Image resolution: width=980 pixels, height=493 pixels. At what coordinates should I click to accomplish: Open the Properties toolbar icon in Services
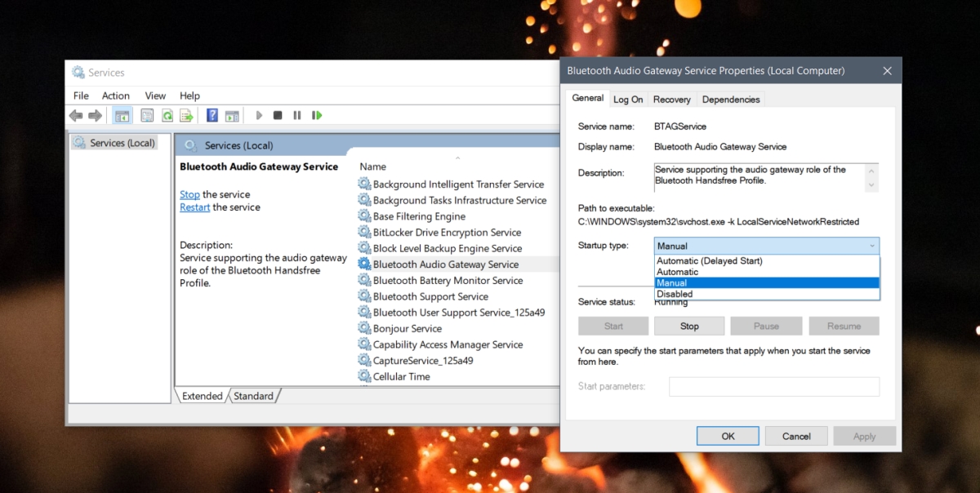tap(147, 116)
